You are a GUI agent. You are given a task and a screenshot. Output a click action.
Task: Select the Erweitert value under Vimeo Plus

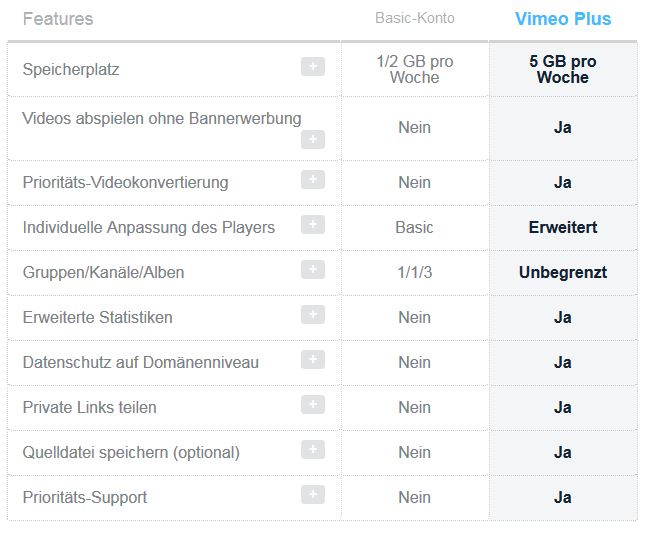563,227
